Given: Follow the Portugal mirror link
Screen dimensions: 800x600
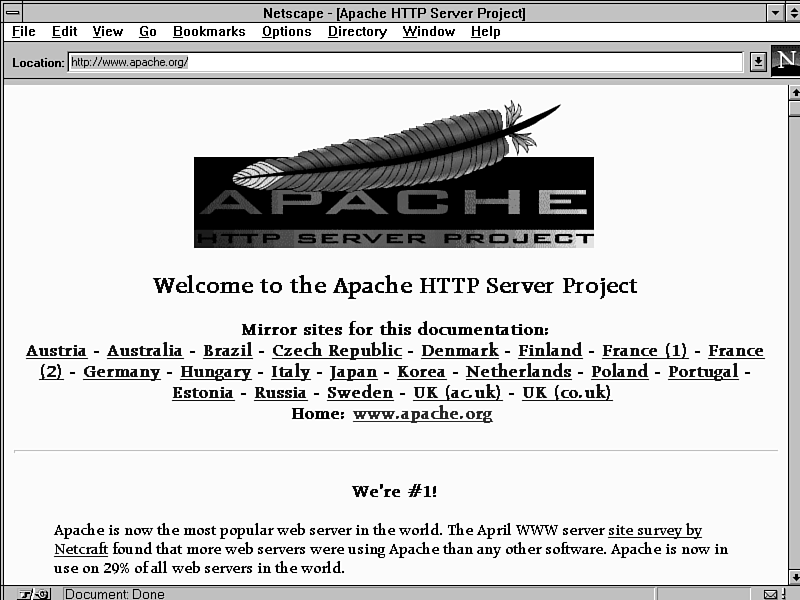Looking at the screenshot, I should tap(703, 372).
